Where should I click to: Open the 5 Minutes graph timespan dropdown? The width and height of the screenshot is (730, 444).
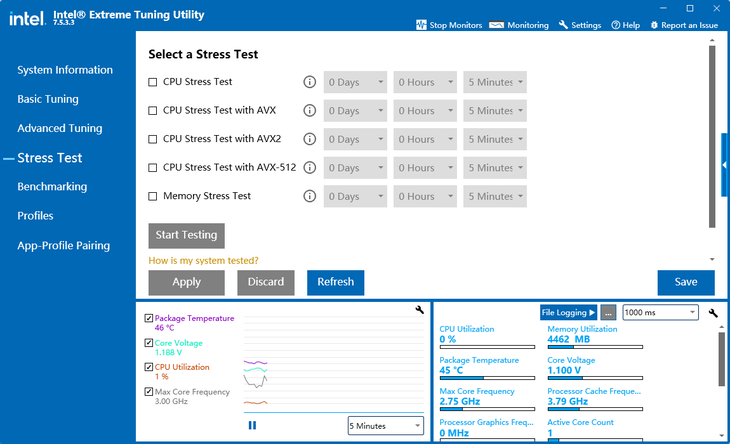(386, 426)
